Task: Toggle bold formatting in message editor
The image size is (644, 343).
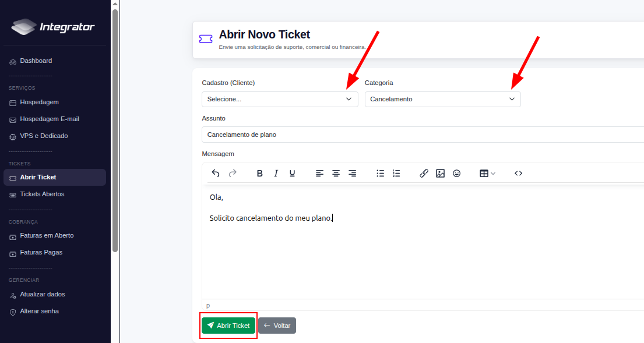Action: click(260, 174)
